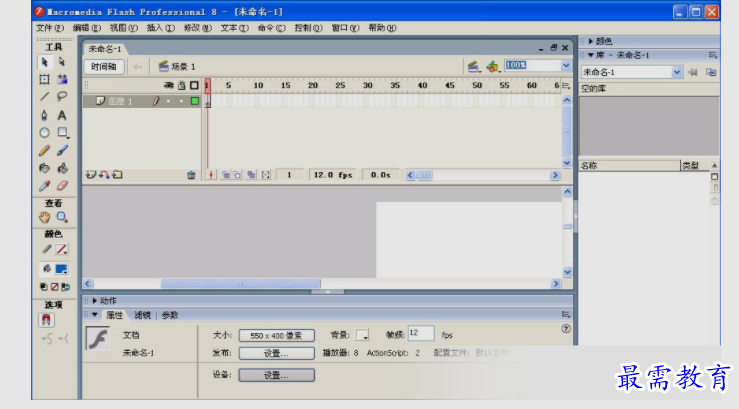Choose the Gradient Transform tool

coord(62,79)
